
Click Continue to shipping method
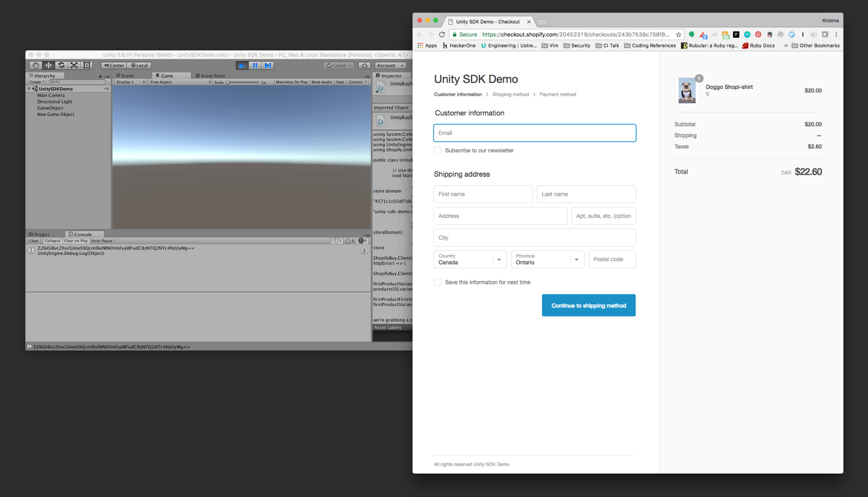[x=588, y=305]
